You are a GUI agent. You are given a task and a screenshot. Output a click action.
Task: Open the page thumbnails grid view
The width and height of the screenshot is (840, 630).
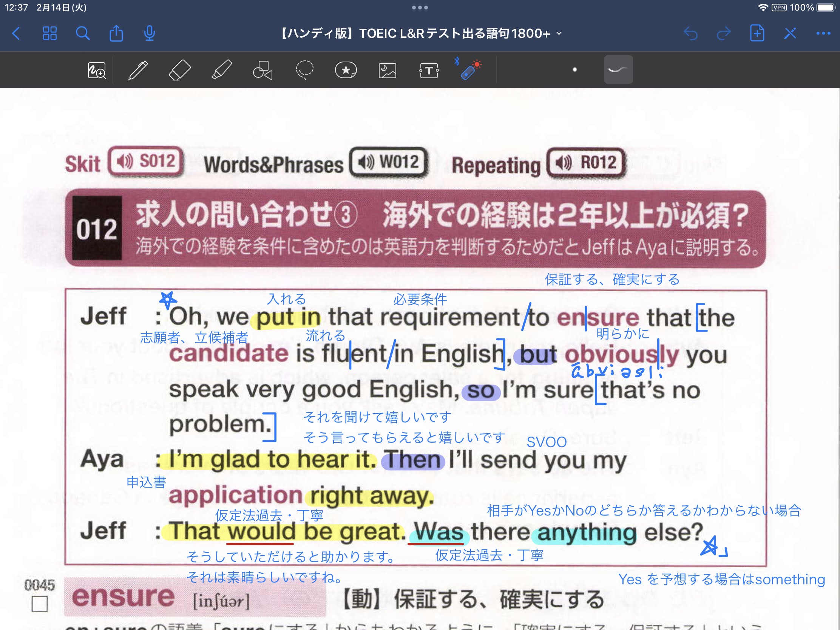click(x=50, y=33)
